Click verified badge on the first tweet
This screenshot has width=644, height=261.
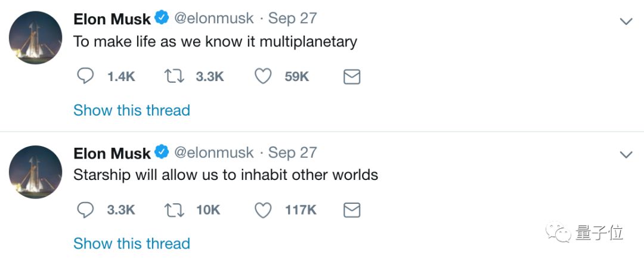click(x=162, y=19)
